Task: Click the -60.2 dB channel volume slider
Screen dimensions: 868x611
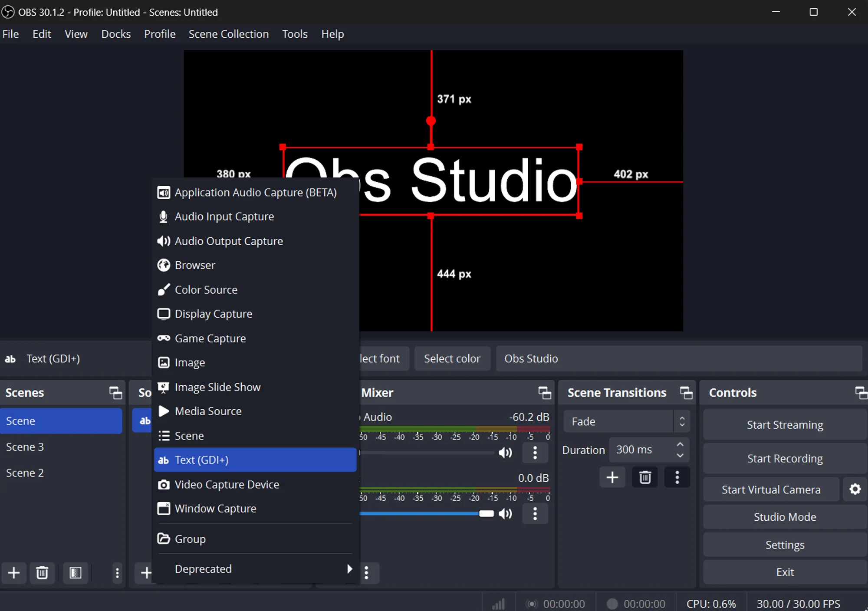Action: tap(427, 453)
